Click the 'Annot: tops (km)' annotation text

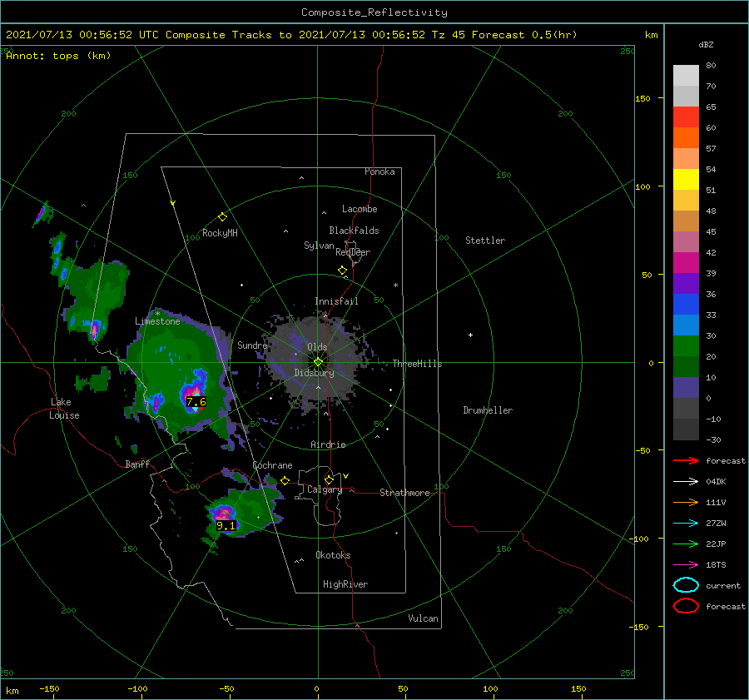coord(58,56)
